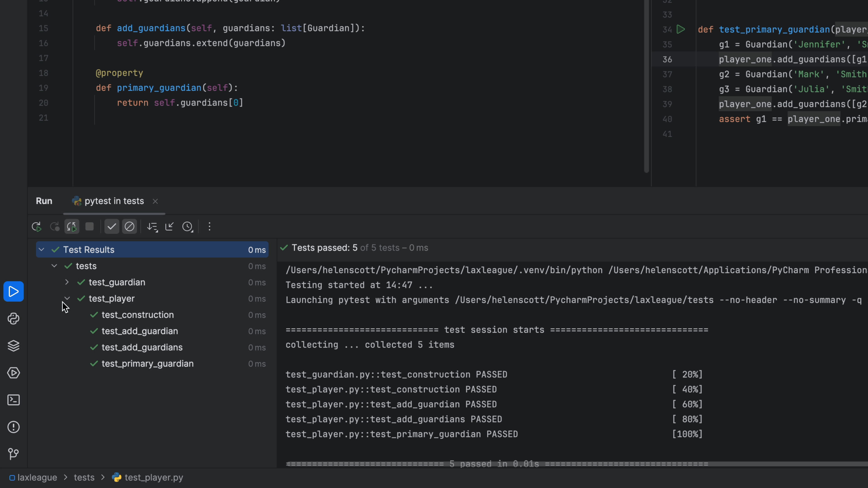868x488 pixels.
Task: Select the pytest in tests tab
Action: pos(114,201)
